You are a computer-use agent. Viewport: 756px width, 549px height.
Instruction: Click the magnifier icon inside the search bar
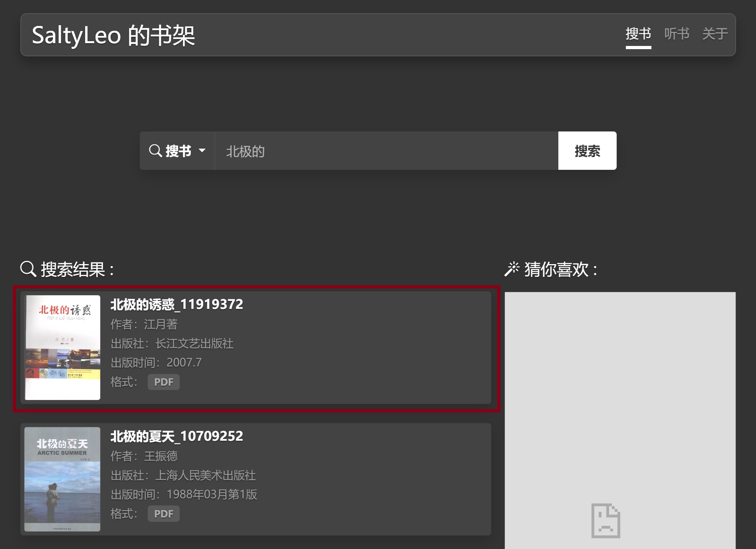pyautogui.click(x=156, y=151)
